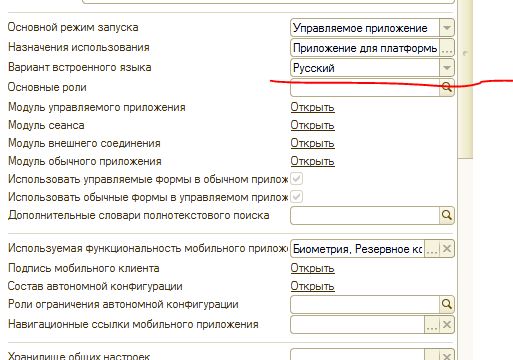Toggle Использовать обычные формы в управляемом приложении
The image size is (513, 360).
[297, 197]
